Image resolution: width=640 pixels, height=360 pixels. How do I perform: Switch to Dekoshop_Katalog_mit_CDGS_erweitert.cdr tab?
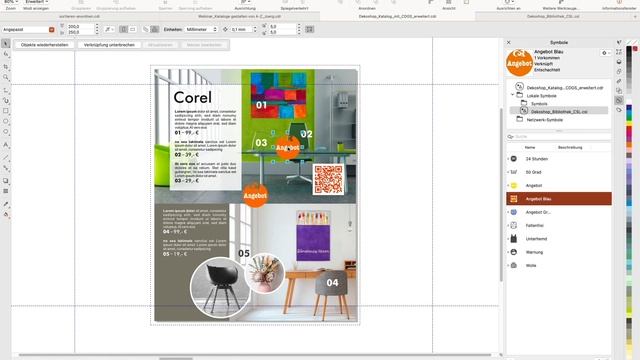pos(398,17)
